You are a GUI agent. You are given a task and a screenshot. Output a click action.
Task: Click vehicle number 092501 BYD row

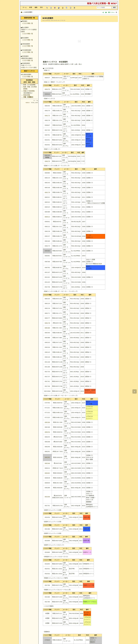pos(47,569)
